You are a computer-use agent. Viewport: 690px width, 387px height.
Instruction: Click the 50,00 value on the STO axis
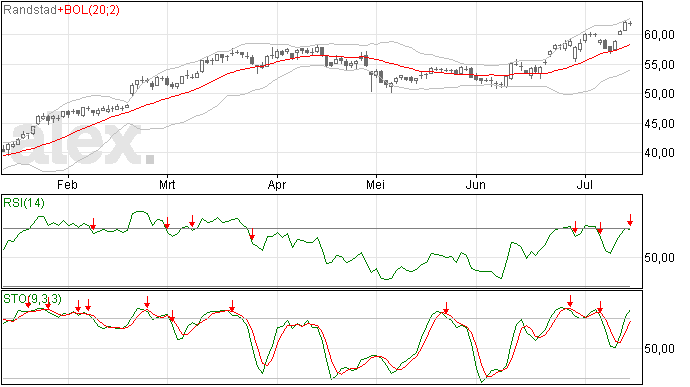[659, 349]
